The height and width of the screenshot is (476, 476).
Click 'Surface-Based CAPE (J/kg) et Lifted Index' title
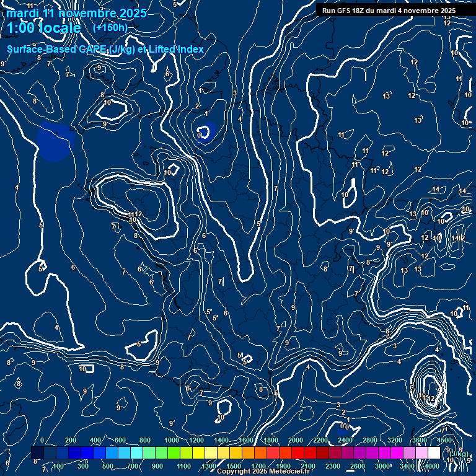pos(105,49)
